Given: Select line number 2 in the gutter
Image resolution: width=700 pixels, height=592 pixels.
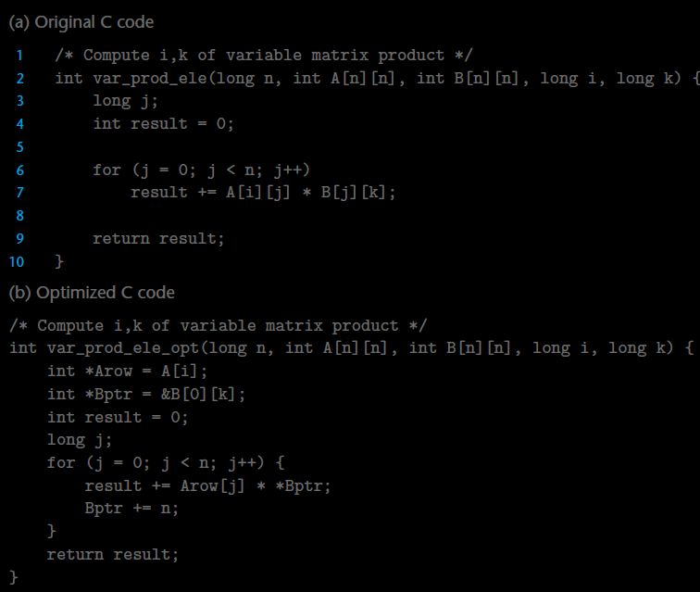Looking at the screenshot, I should [x=19, y=78].
